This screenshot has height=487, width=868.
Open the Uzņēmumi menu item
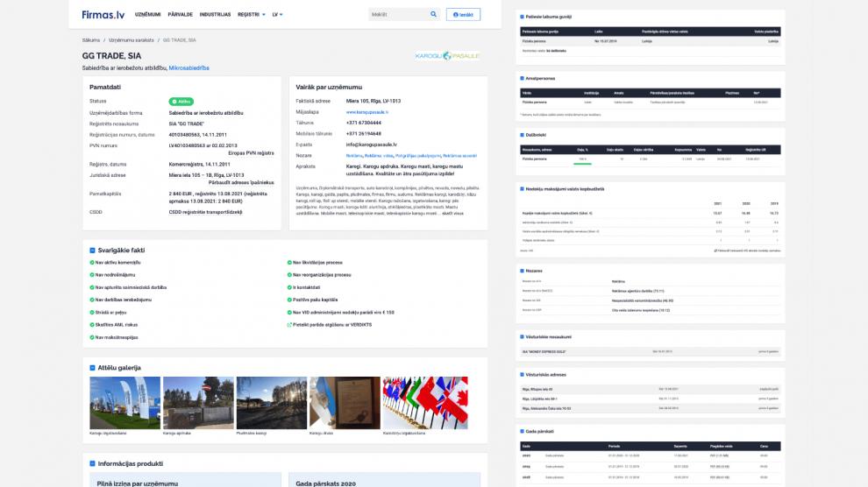click(148, 15)
